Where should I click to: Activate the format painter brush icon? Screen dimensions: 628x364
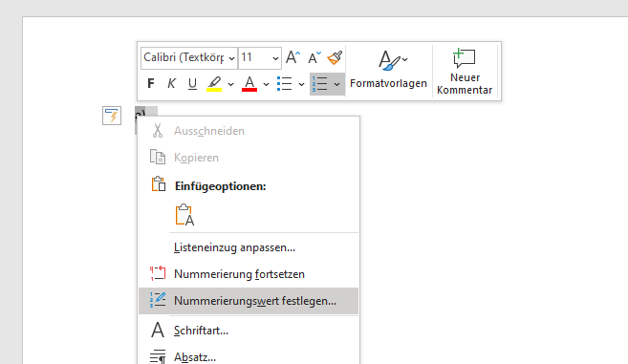(x=335, y=57)
